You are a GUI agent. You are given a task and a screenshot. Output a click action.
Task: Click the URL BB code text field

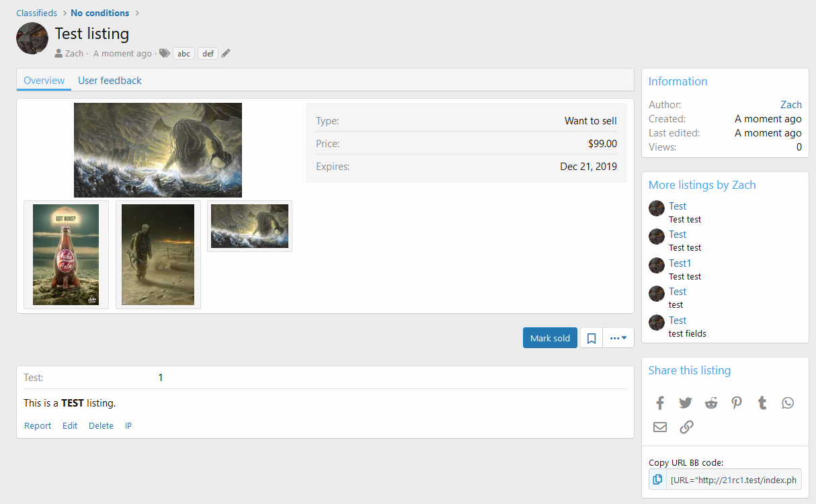point(733,480)
